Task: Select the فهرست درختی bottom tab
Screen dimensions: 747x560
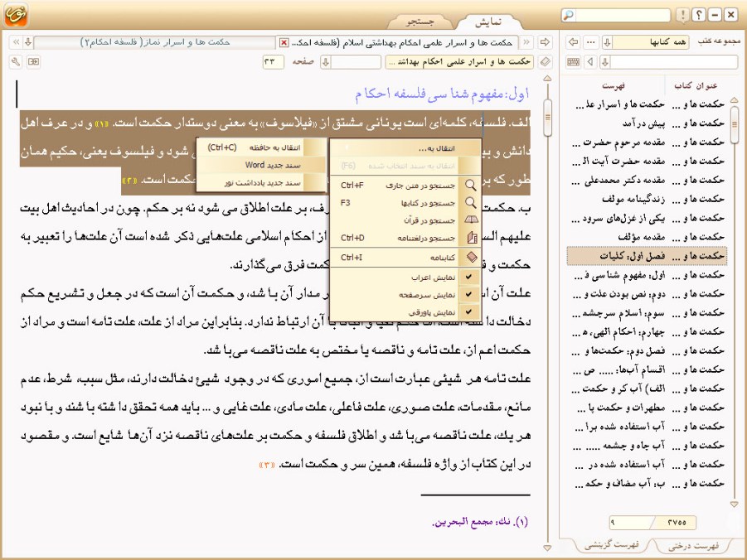Action: (693, 545)
